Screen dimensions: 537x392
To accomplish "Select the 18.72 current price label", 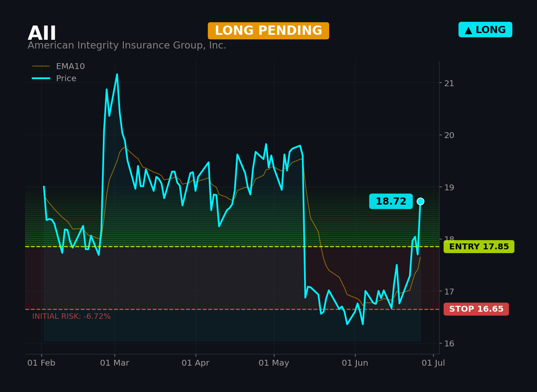I will pyautogui.click(x=391, y=201).
